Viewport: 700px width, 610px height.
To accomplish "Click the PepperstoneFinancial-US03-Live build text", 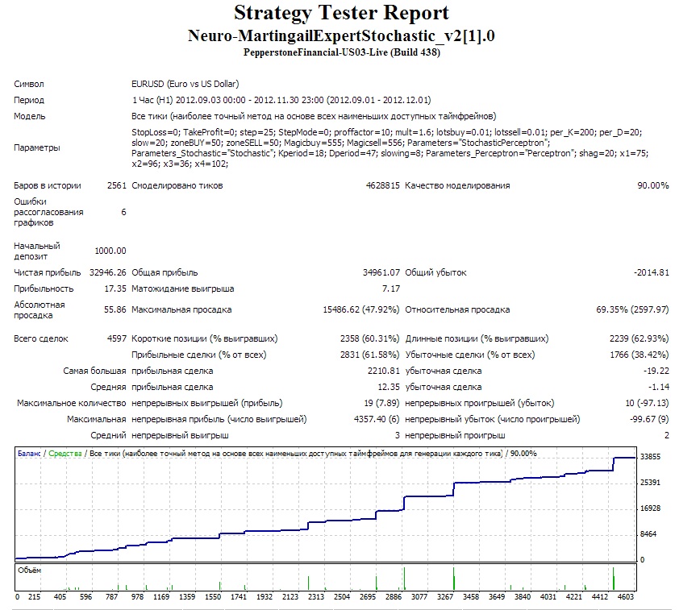I will pyautogui.click(x=341, y=52).
